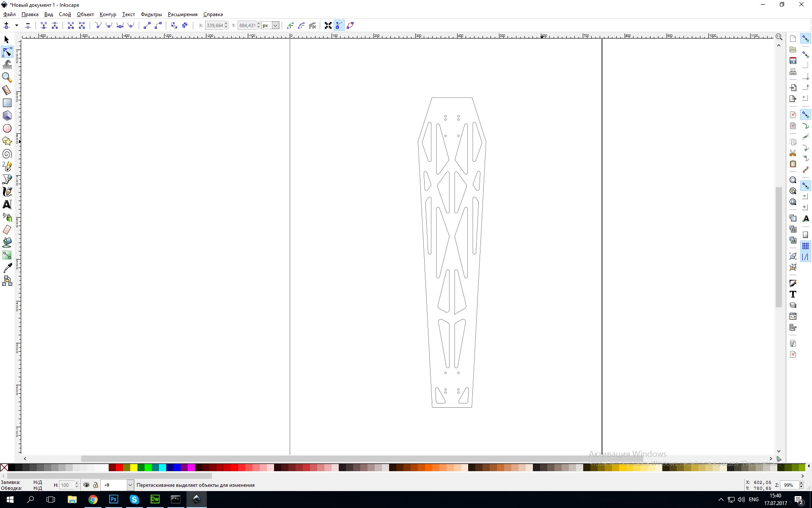Open the Файл menu
The width and height of the screenshot is (812, 508).
(x=9, y=14)
